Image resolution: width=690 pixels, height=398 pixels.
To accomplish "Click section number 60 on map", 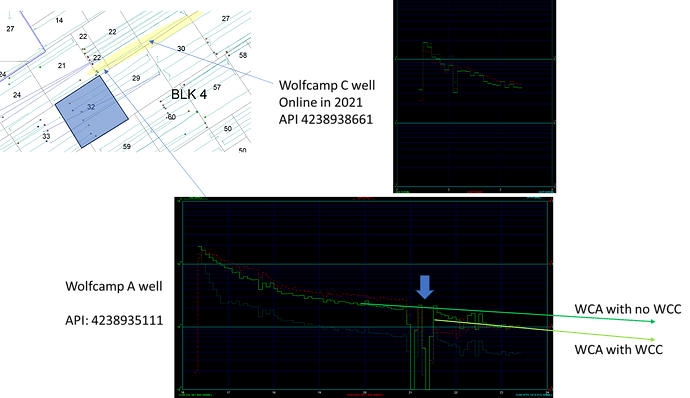I will (x=171, y=117).
